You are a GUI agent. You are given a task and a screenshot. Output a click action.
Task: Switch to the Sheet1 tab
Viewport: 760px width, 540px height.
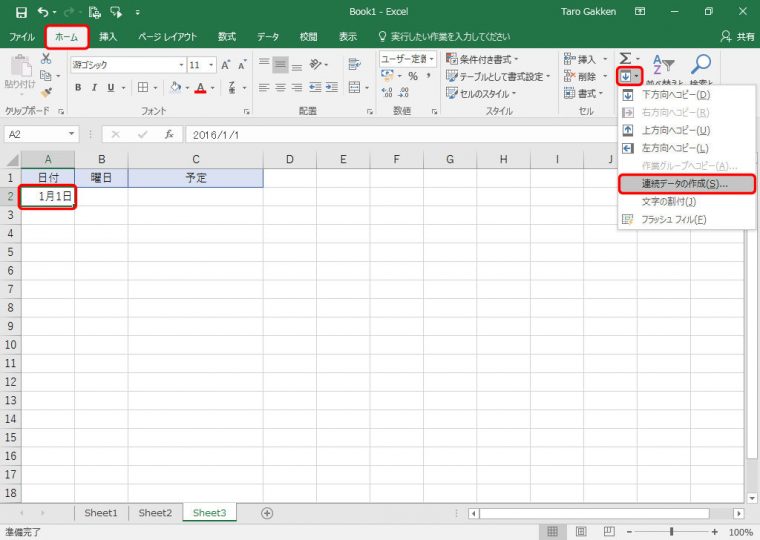click(101, 512)
